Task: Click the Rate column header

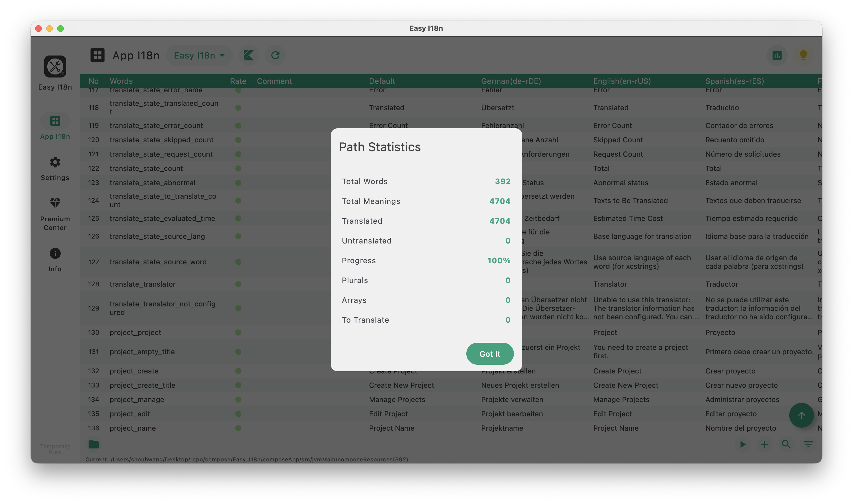Action: [238, 81]
